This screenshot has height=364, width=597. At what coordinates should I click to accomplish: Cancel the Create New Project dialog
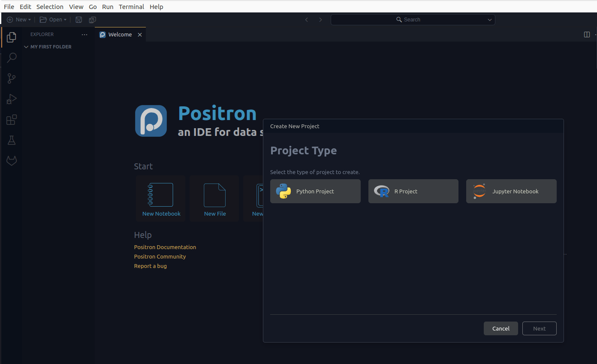click(x=501, y=328)
